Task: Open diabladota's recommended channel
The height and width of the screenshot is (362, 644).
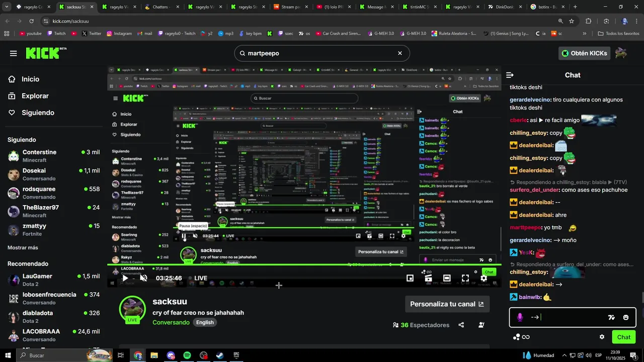Action: [53, 316]
